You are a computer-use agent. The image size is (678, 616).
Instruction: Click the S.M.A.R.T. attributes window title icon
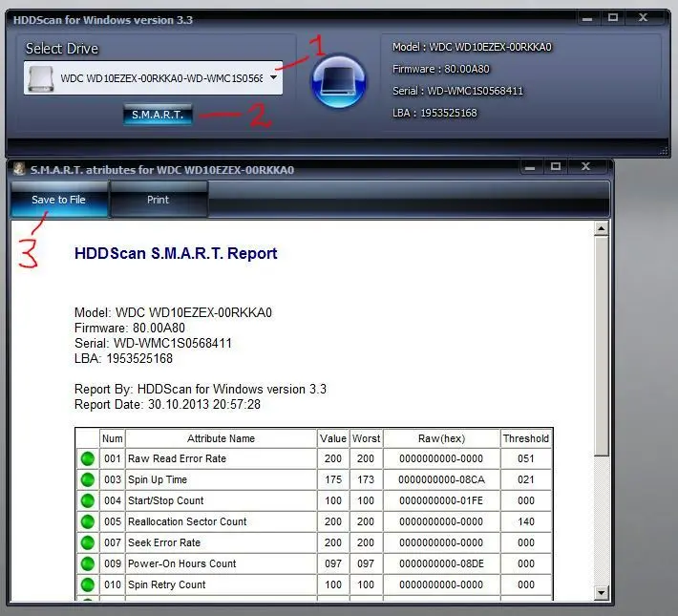[x=18, y=169]
